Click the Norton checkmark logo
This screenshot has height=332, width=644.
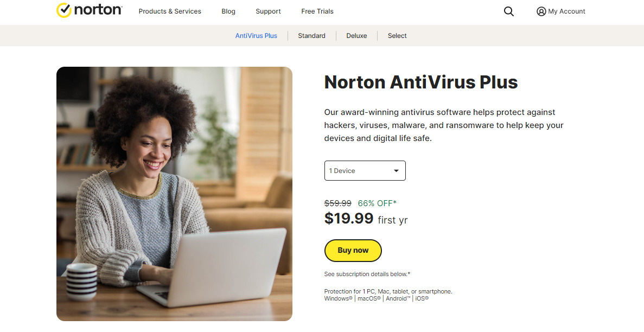point(64,10)
